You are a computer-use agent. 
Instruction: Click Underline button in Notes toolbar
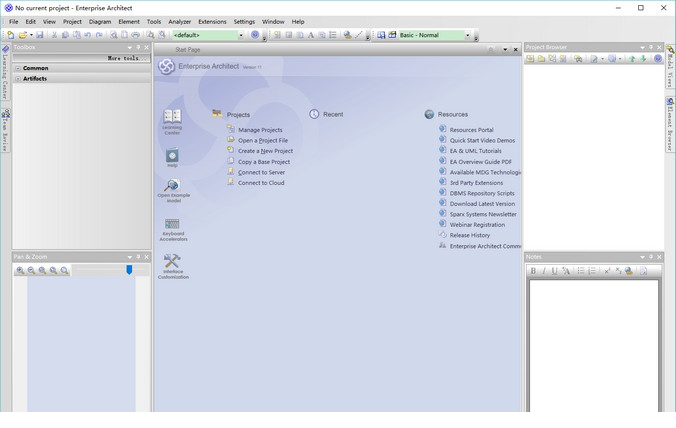(x=554, y=271)
